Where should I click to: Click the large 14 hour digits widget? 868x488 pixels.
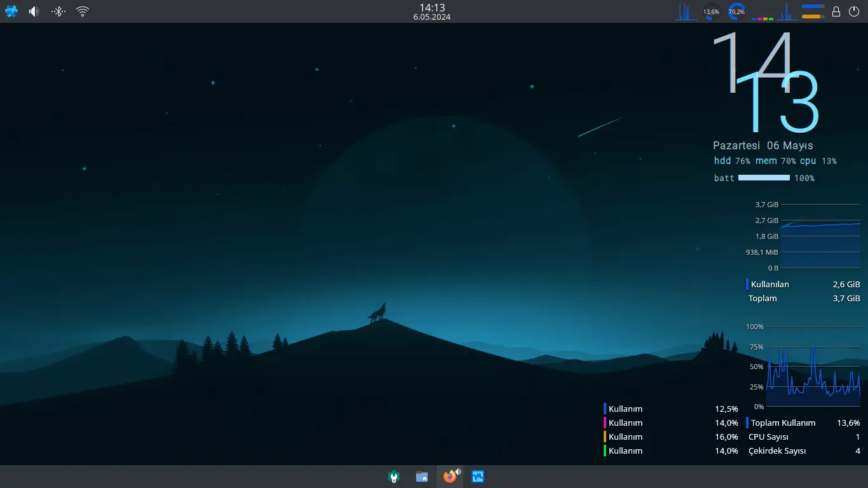[x=754, y=62]
